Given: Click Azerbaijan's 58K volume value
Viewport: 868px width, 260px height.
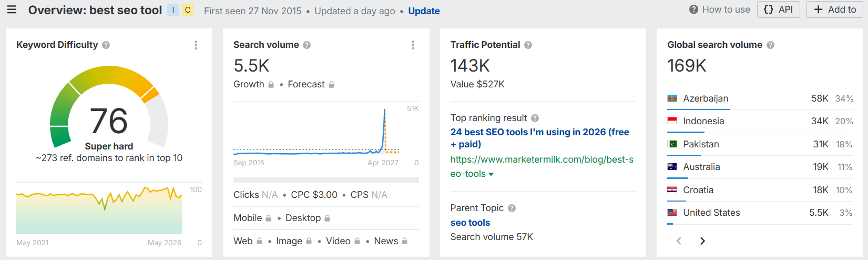Looking at the screenshot, I should click(x=820, y=98).
